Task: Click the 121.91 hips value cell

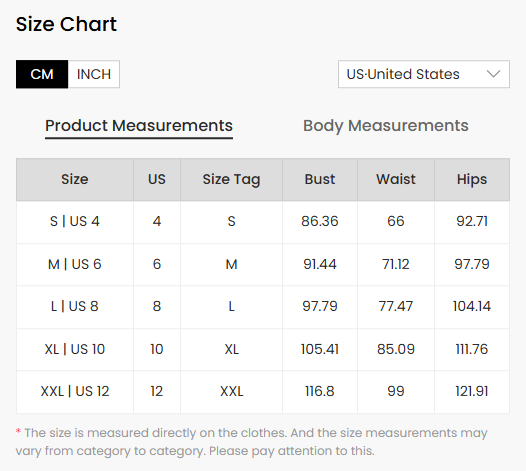Action: click(x=472, y=391)
